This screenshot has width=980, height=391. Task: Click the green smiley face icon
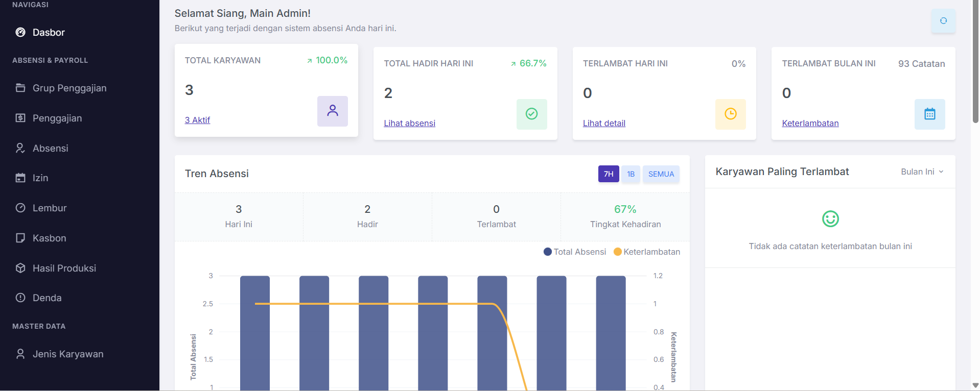pyautogui.click(x=830, y=219)
